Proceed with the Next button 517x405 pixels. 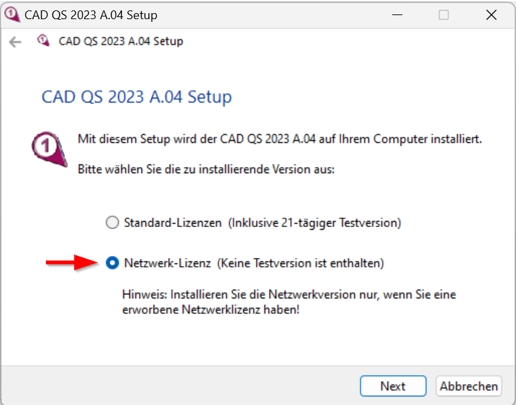click(393, 386)
